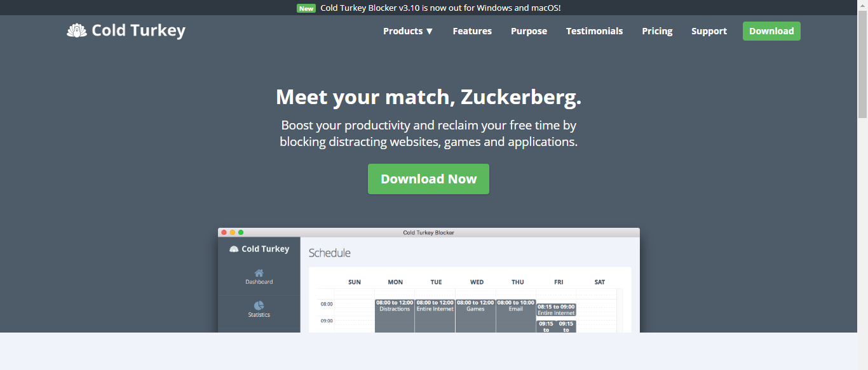Click the red window dot in app preview
Screen dimensions: 868x370
pyautogui.click(x=224, y=232)
